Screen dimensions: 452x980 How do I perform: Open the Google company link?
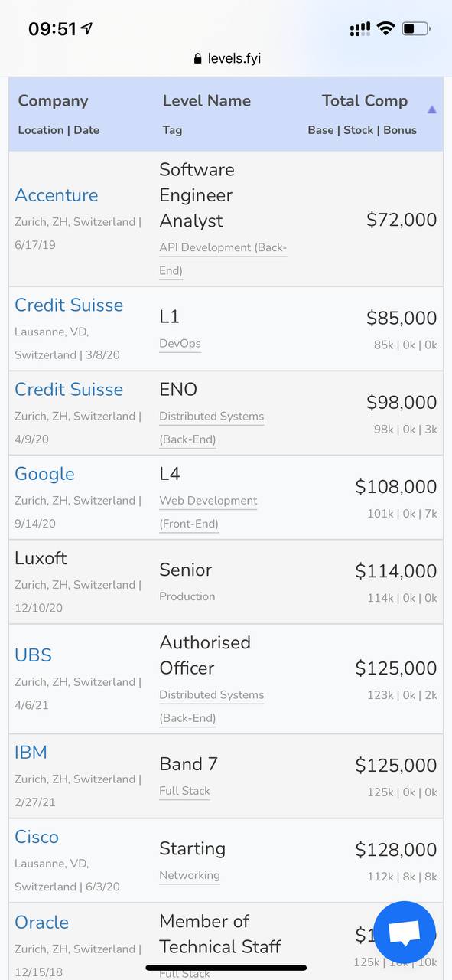pos(44,474)
